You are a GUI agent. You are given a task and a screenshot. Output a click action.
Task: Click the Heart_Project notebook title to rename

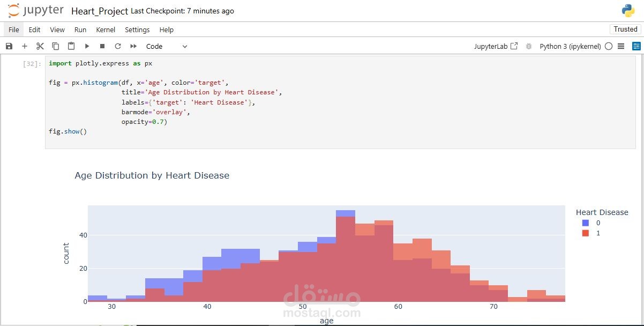(x=100, y=11)
